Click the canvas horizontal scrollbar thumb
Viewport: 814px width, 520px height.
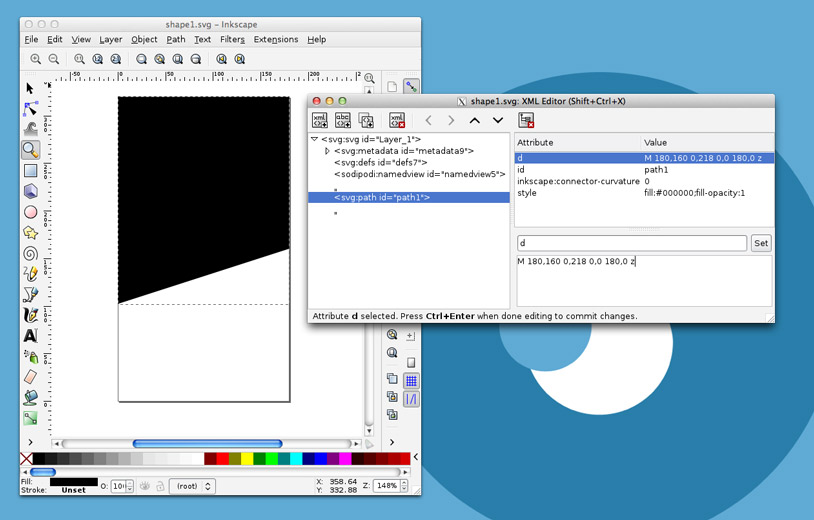coord(207,444)
